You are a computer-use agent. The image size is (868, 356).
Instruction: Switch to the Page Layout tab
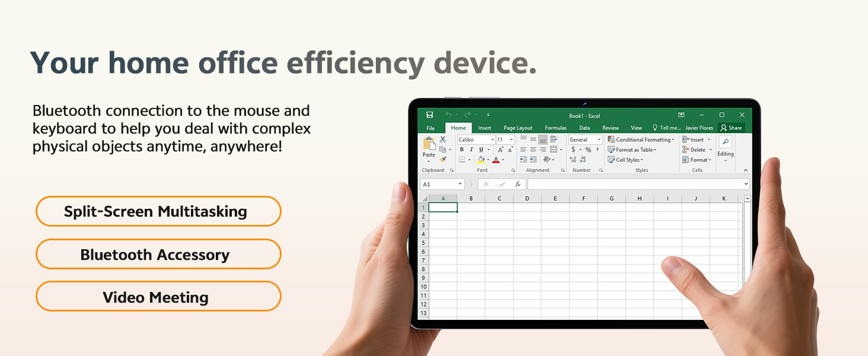(518, 128)
